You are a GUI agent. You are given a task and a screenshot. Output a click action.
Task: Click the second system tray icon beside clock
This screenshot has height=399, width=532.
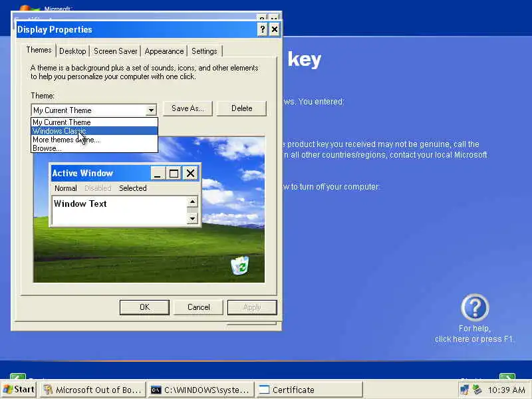[x=477, y=390]
